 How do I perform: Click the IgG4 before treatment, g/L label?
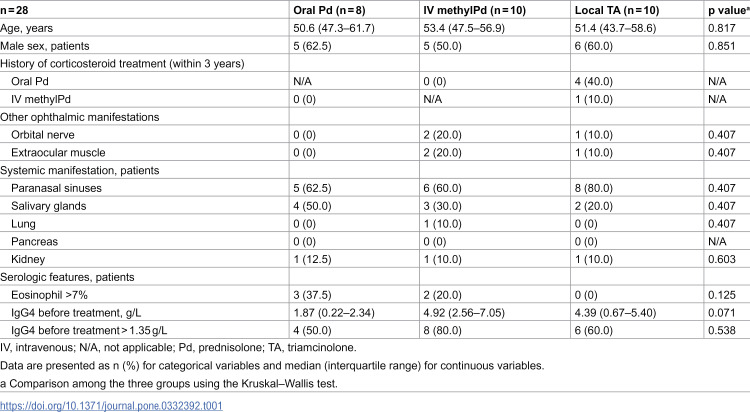click(76, 312)
